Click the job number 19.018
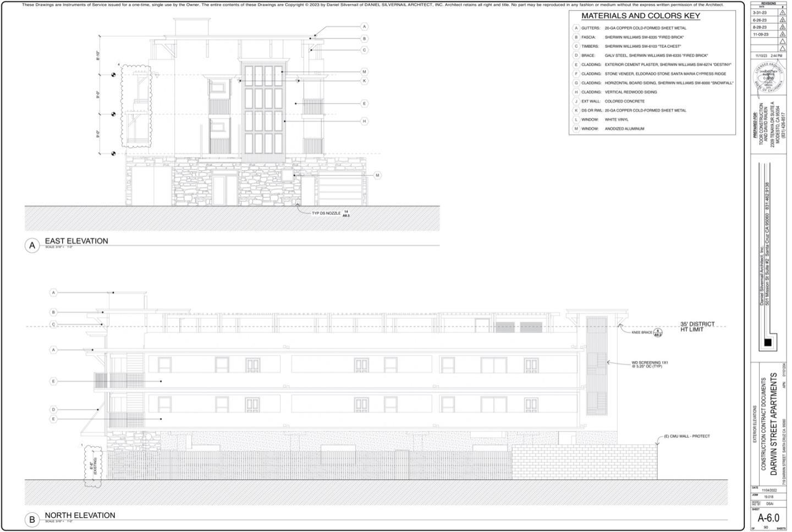 tap(769, 496)
